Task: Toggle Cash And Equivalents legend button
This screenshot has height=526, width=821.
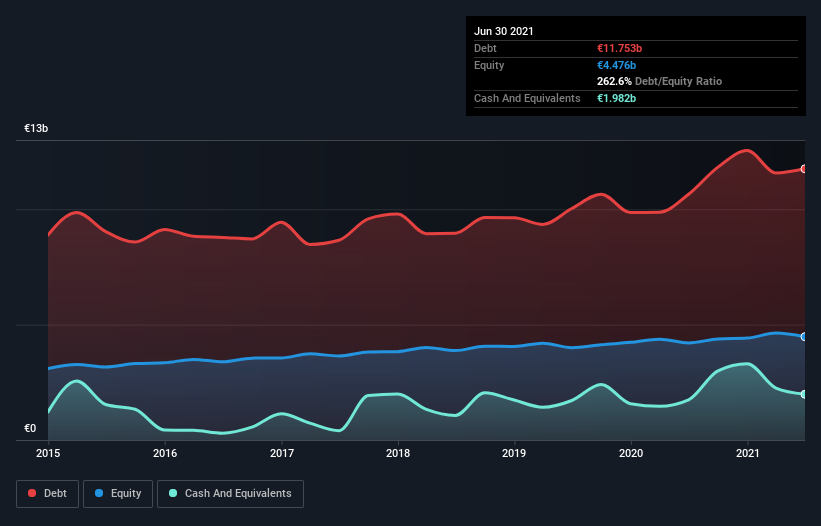Action: tap(230, 494)
